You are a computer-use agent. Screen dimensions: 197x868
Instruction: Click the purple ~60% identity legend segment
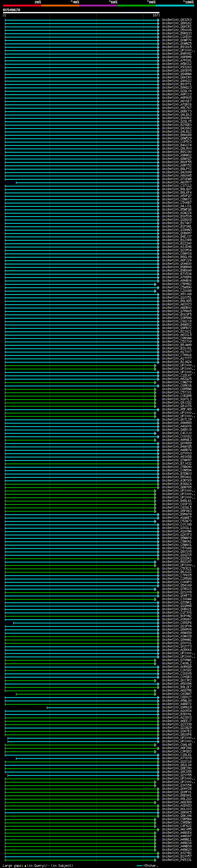[x=99, y=6]
